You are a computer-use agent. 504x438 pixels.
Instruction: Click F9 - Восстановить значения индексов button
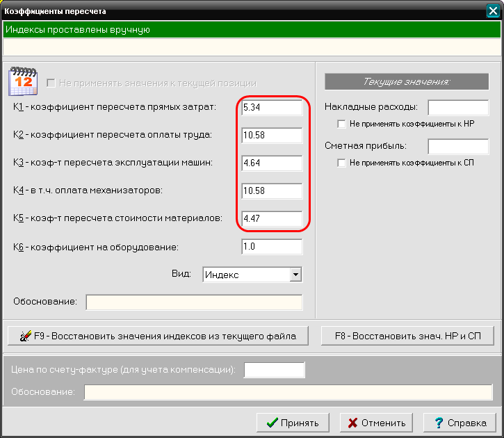tap(158, 336)
